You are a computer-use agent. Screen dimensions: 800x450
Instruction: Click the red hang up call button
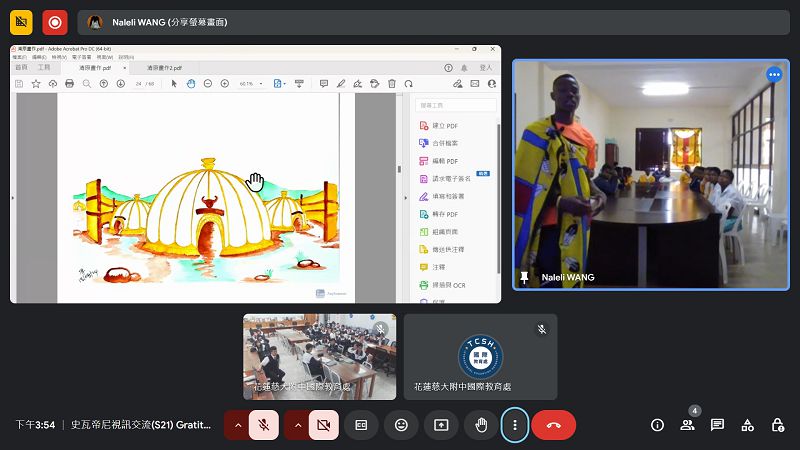(x=553, y=425)
